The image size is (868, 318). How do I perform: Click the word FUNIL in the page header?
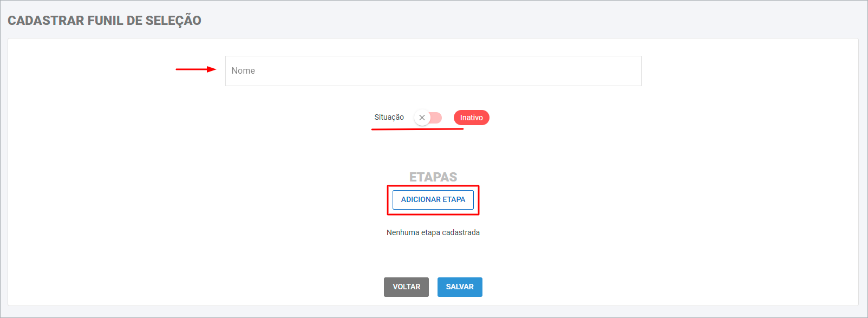pos(106,21)
